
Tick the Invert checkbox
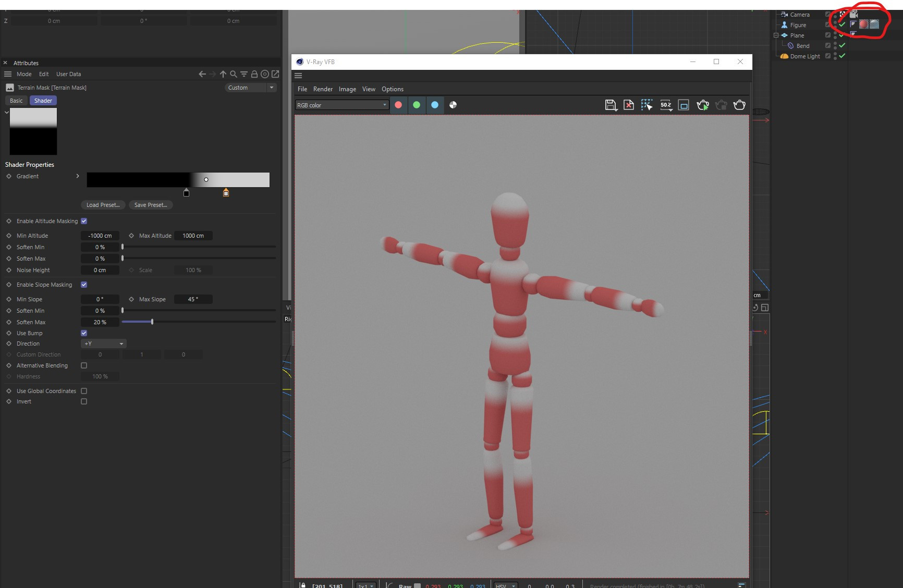coord(84,401)
